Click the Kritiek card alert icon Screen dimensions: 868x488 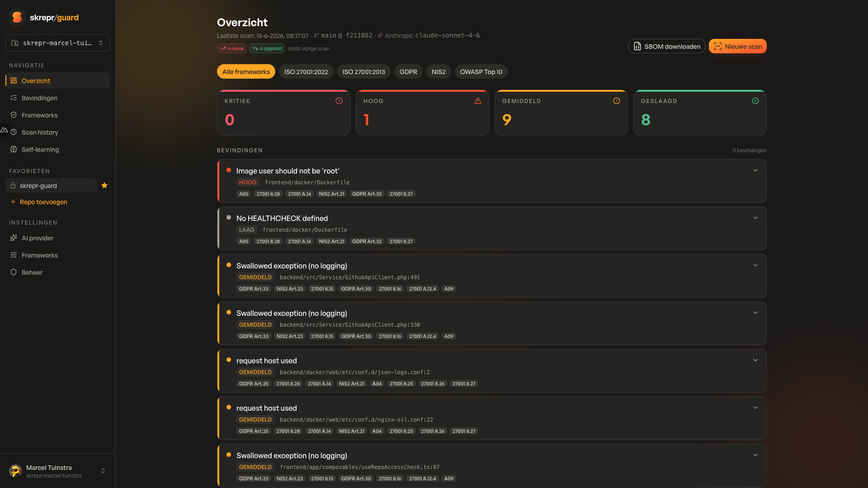pyautogui.click(x=339, y=101)
